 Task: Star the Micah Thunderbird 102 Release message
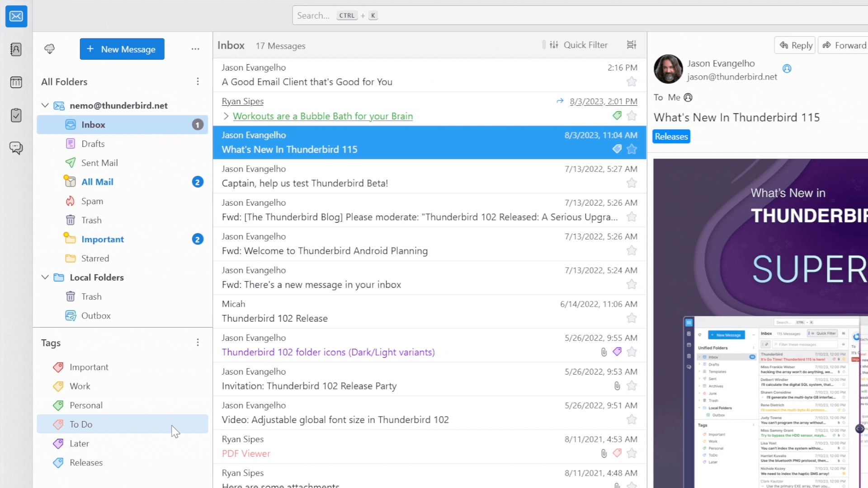point(632,318)
